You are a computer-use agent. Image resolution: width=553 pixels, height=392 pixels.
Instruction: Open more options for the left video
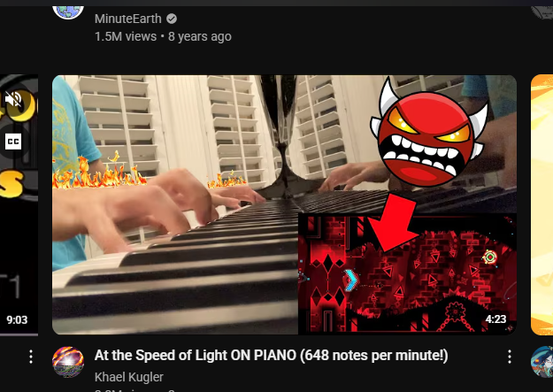tap(31, 357)
